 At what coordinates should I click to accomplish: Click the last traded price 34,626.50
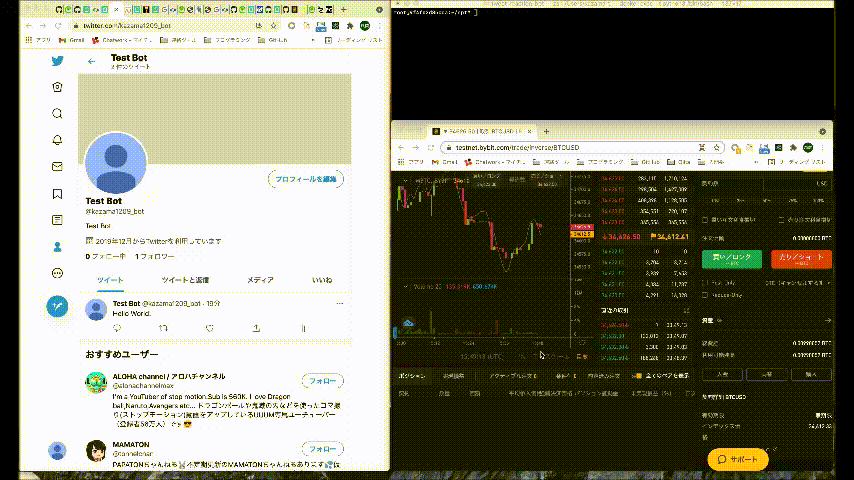[621, 237]
